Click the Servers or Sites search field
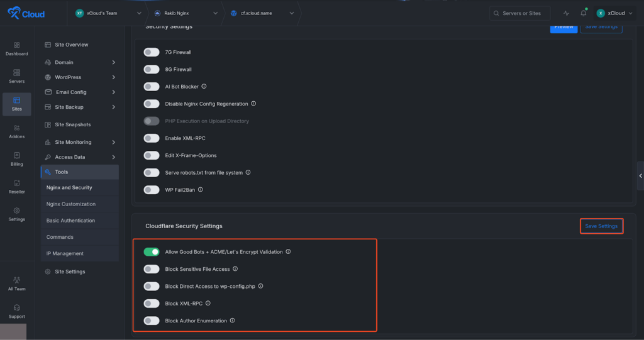Viewport: 644px width, 340px height. (520, 13)
